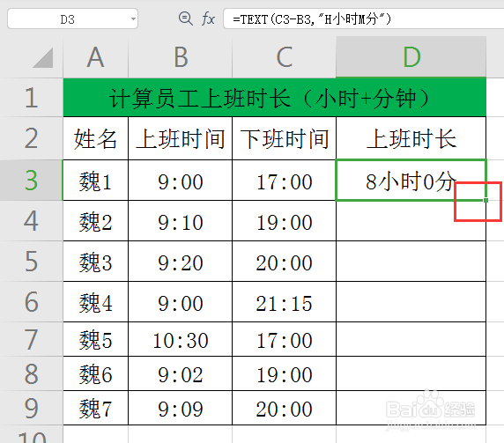Click the magnifier zoom icon beside fx
The image size is (504, 443).
coord(185,18)
